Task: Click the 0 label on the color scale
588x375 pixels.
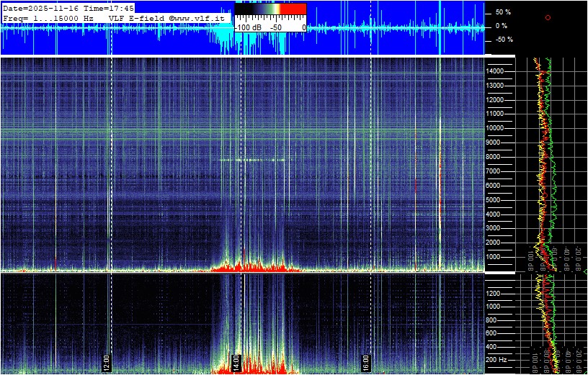Action: coord(304,28)
